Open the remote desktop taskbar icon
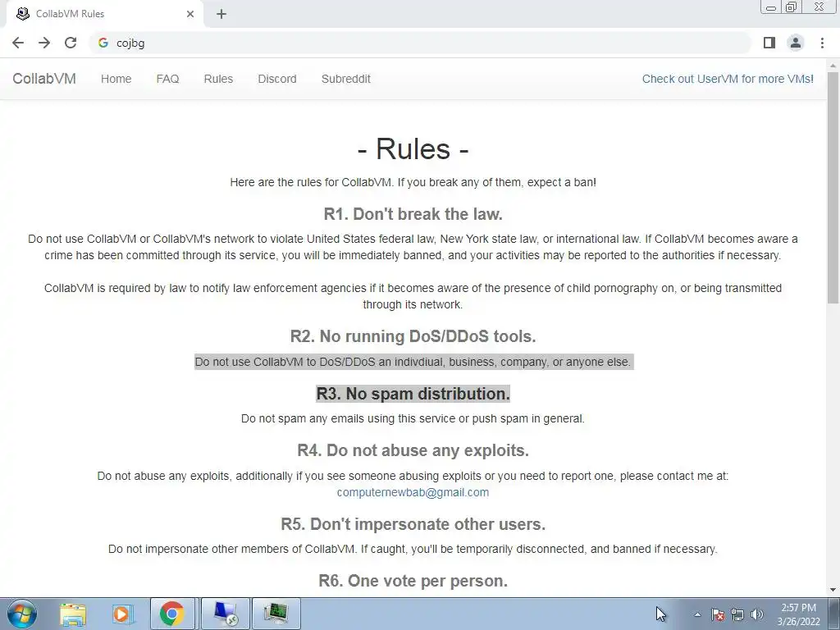Viewport: 840px width, 630px height. click(x=225, y=614)
